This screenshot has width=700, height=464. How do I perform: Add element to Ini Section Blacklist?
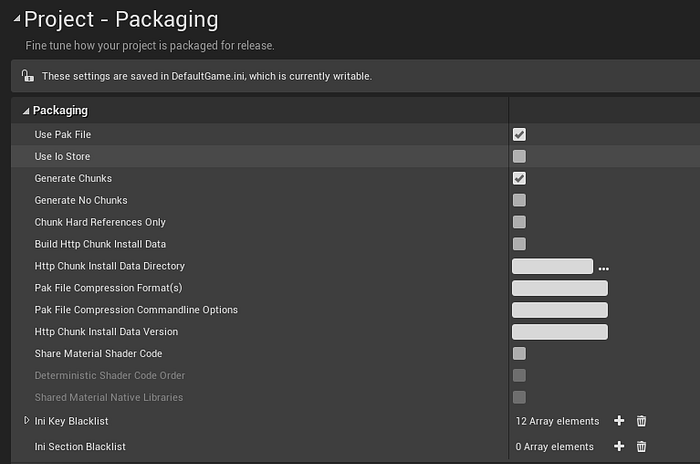point(619,447)
